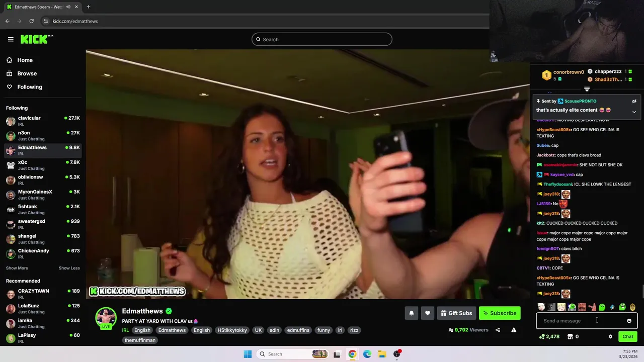644x362 pixels.
Task: Open channel points balance 2,478
Action: (549, 337)
